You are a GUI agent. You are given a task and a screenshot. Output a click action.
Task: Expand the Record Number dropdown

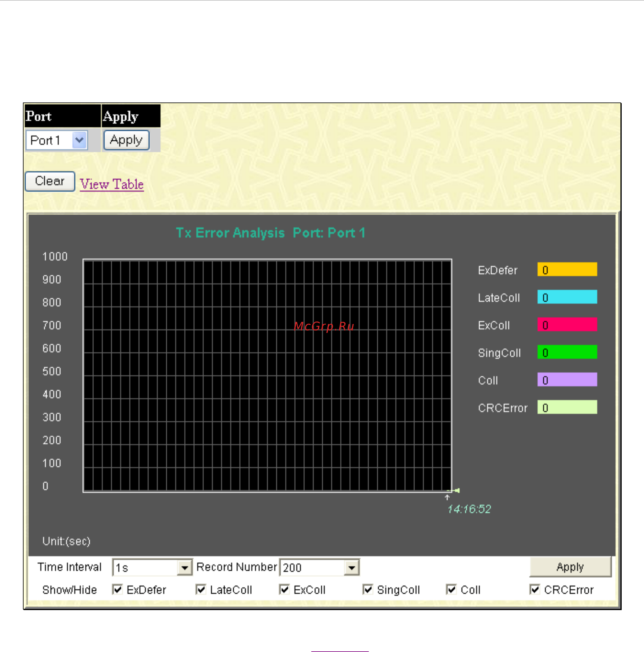click(x=352, y=568)
